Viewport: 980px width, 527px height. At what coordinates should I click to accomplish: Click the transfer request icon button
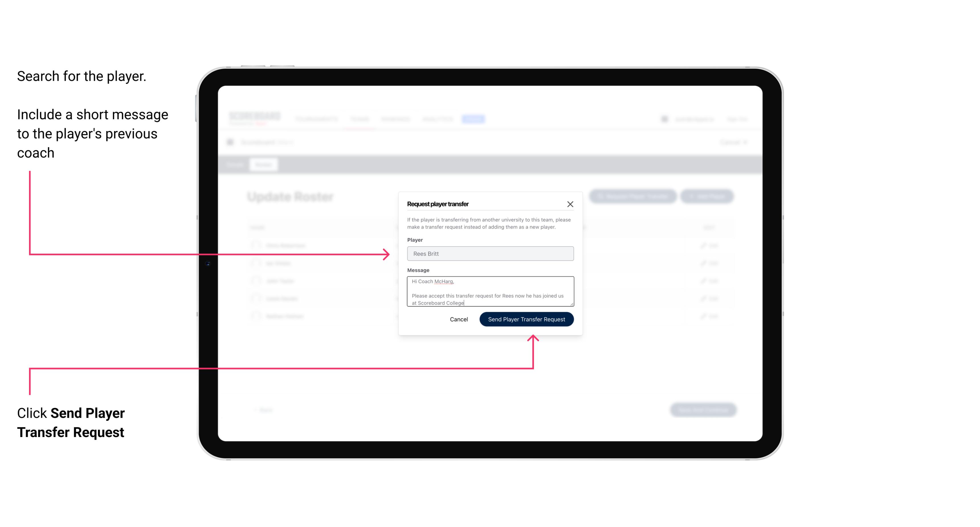pyautogui.click(x=633, y=197)
